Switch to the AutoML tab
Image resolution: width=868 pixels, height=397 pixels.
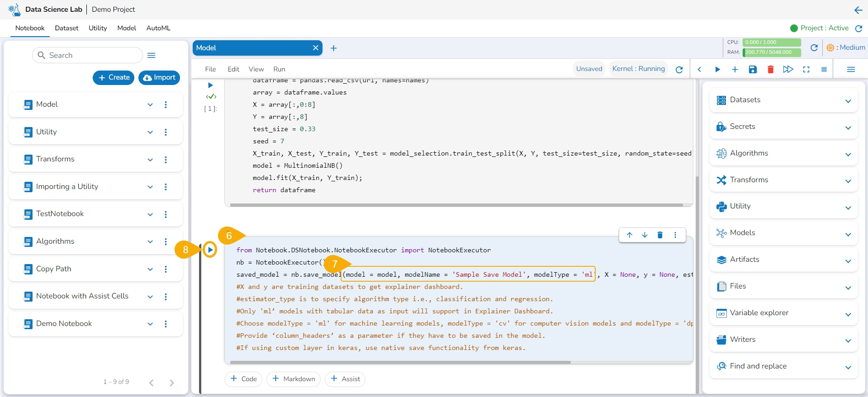point(158,28)
